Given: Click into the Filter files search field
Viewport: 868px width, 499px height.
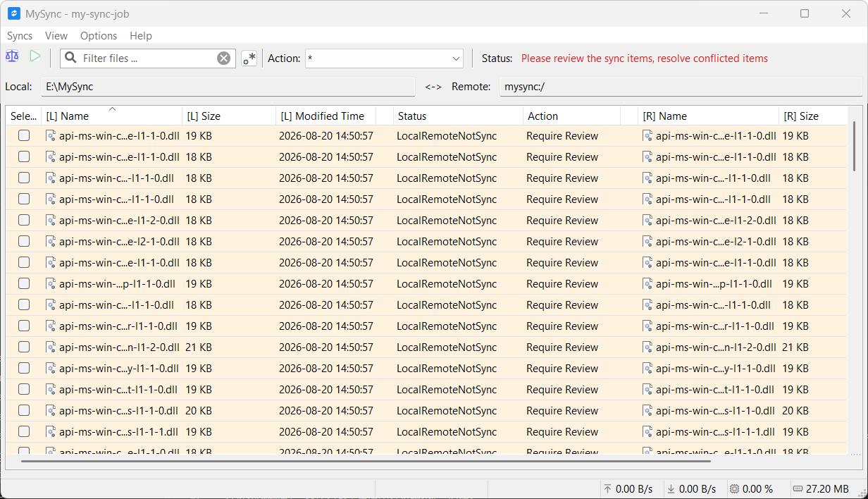Looking at the screenshot, I should tap(147, 58).
